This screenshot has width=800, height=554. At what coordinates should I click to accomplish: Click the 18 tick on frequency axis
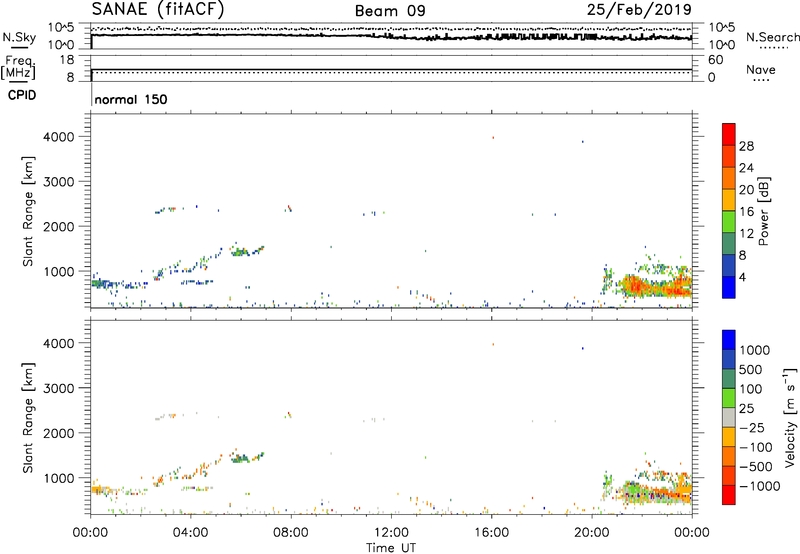[66, 60]
